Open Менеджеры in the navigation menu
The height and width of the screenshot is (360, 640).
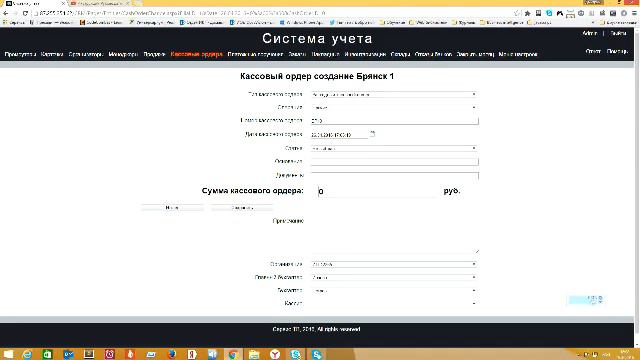click(123, 54)
